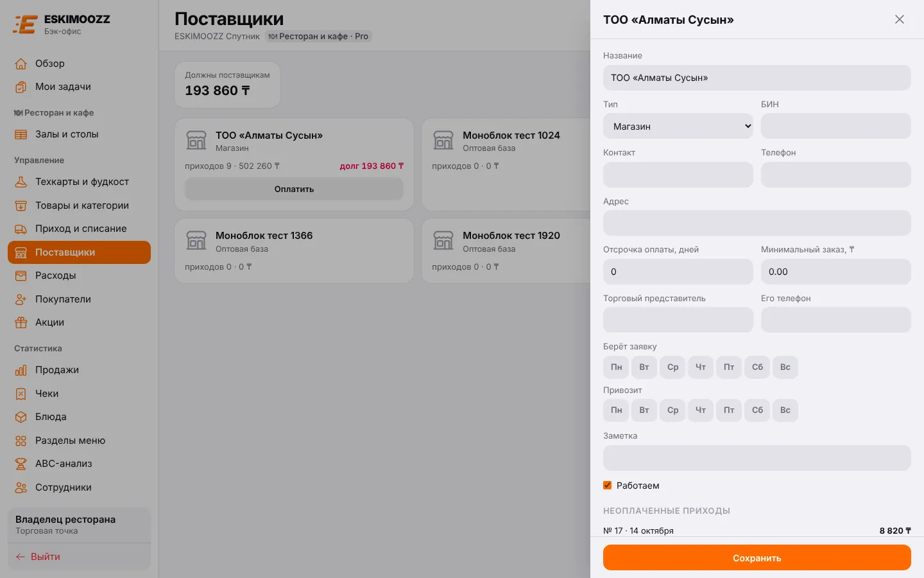Open unpaid receipt № 17 · 14 октября

(x=757, y=530)
